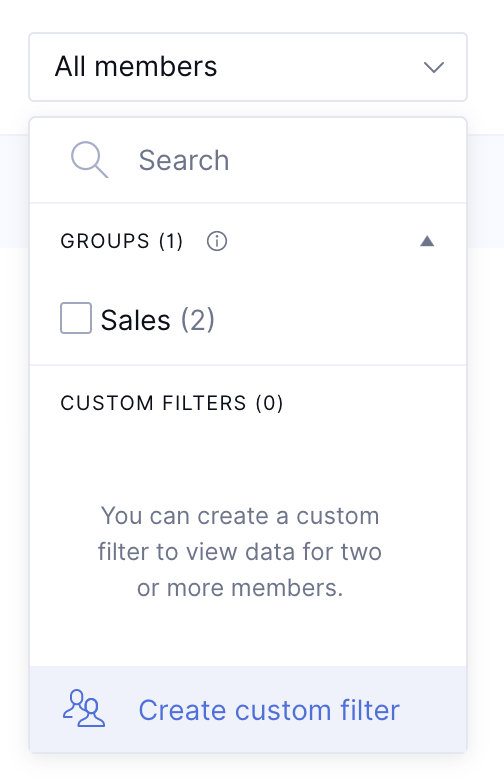Click the people icon for custom filter

click(x=84, y=709)
